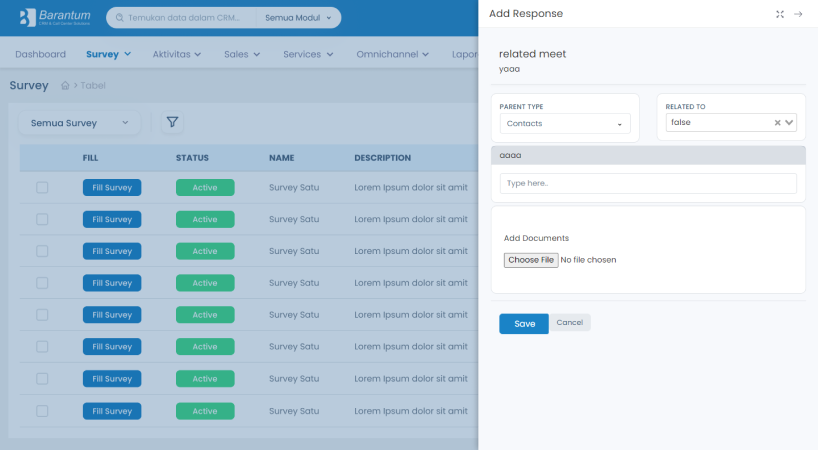The image size is (818, 450).
Task: Click the home breadcrumb icon
Action: tap(65, 86)
